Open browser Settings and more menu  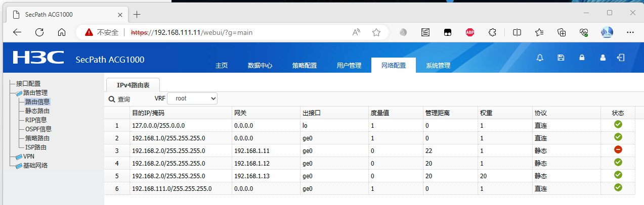[630, 32]
